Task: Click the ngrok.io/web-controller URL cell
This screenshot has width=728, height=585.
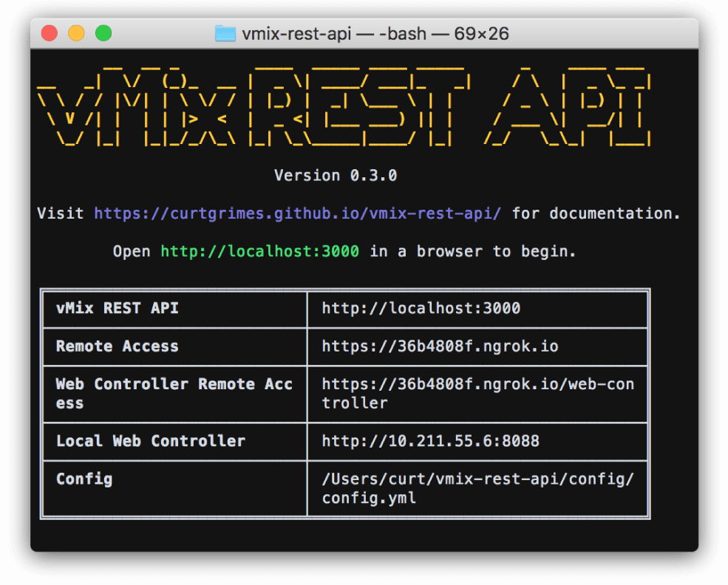Action: coord(477,394)
